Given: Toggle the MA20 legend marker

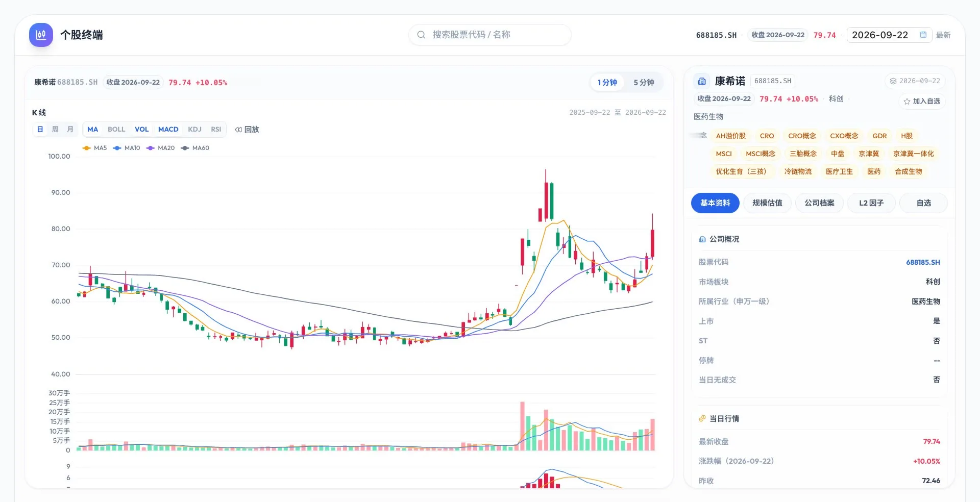Looking at the screenshot, I should point(150,148).
